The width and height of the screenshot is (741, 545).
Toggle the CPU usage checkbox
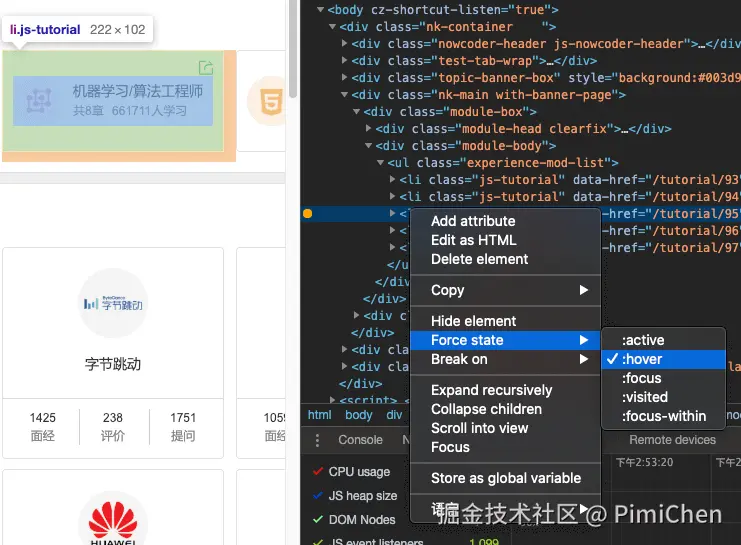(x=318, y=471)
